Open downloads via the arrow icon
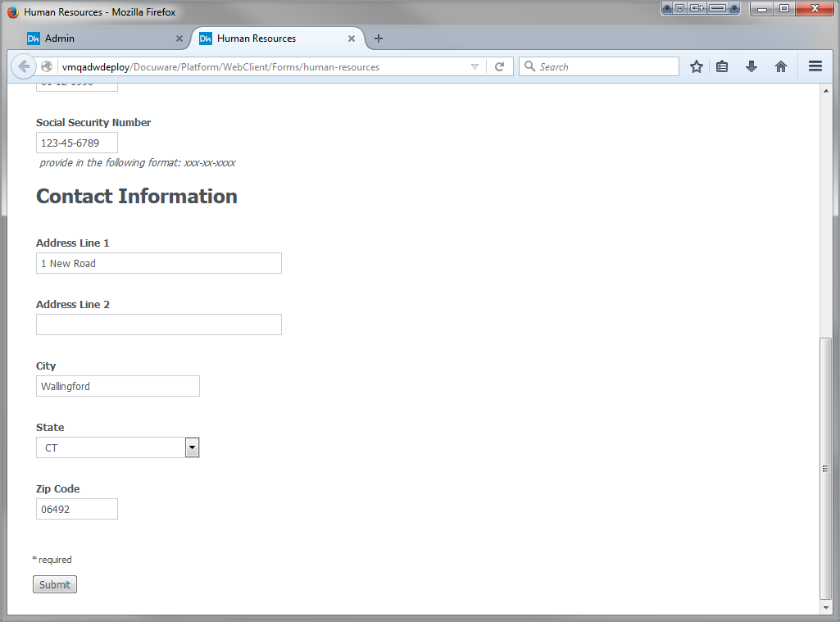 click(x=751, y=66)
